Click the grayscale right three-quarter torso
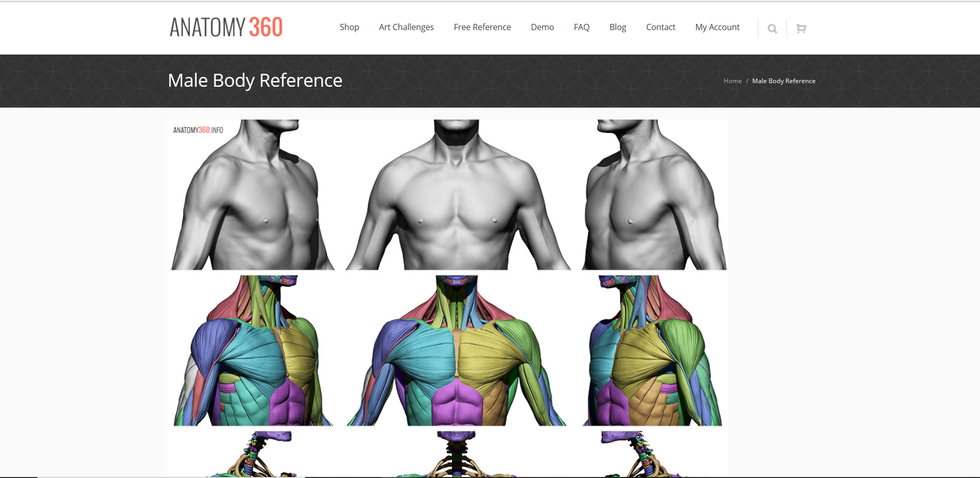 (654, 195)
